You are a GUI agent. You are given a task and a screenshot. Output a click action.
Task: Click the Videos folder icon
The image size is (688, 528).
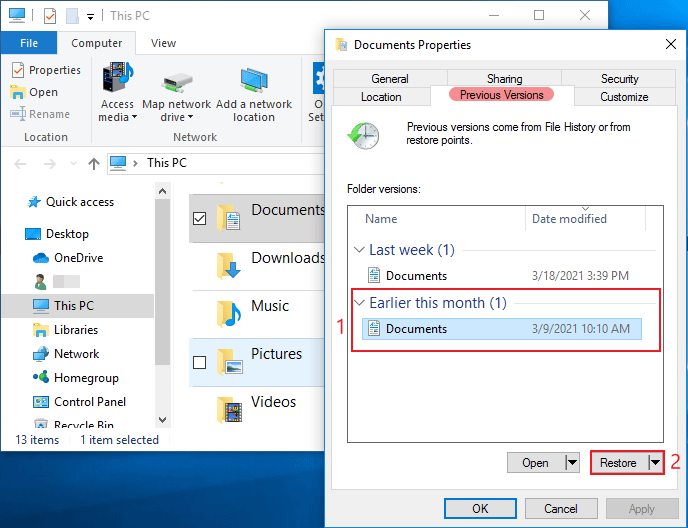pos(229,409)
